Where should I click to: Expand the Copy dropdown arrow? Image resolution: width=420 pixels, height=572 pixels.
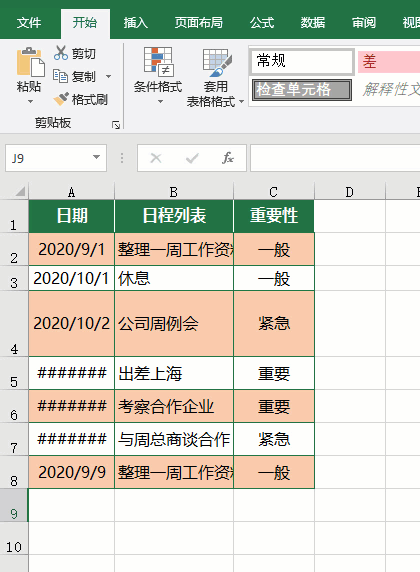click(108, 77)
